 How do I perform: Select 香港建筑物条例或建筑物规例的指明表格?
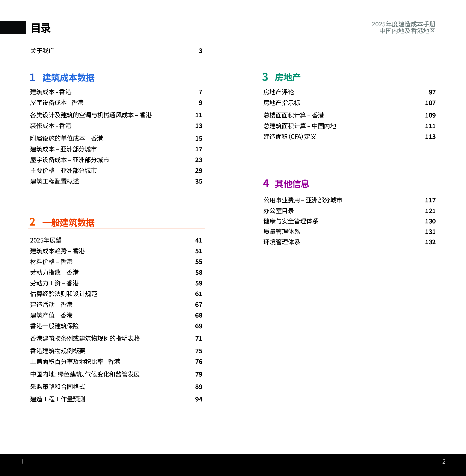(x=85, y=339)
